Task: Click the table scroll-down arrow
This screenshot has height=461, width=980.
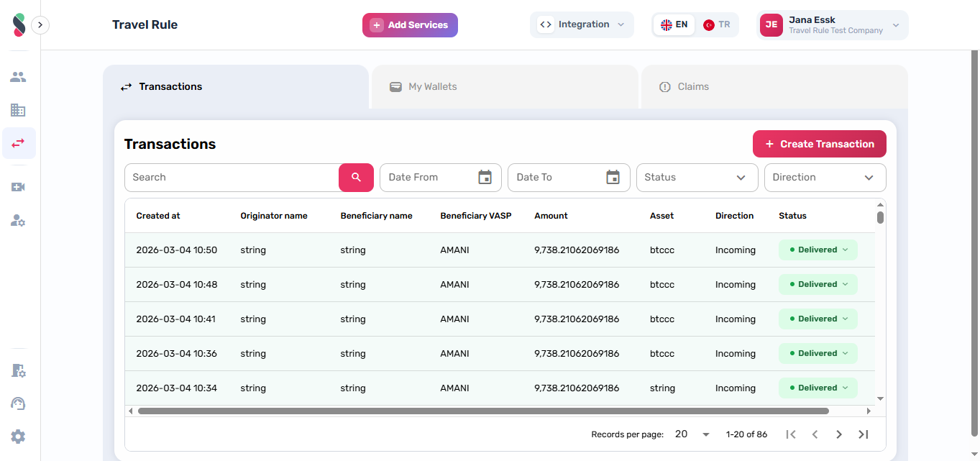Action: [880, 399]
